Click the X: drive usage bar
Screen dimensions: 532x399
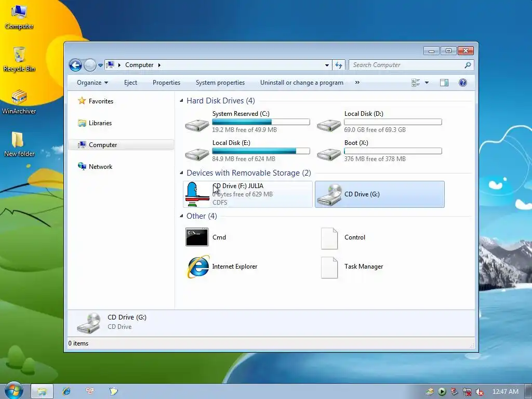tap(393, 151)
